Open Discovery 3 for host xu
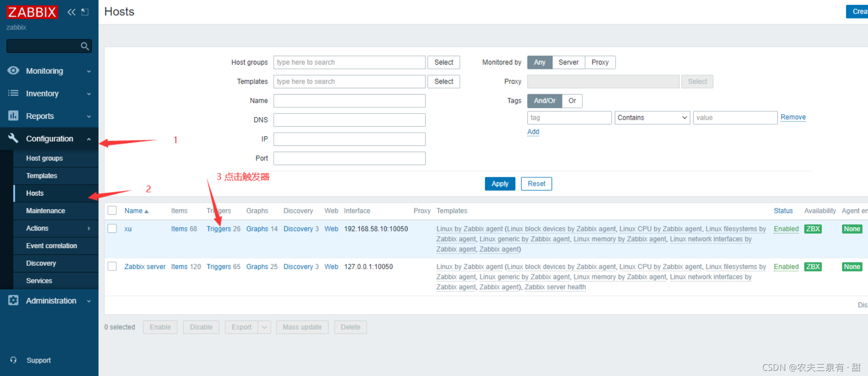 tap(298, 229)
